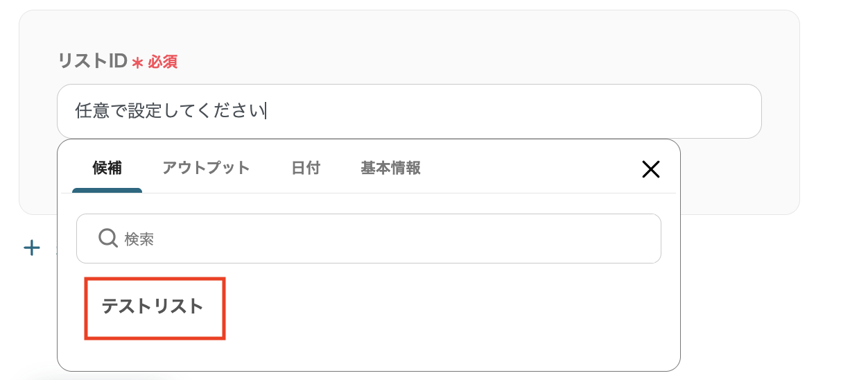This screenshot has height=380, width=868.
Task: Click empty area of the candidate dropdown list
Action: tap(451, 319)
